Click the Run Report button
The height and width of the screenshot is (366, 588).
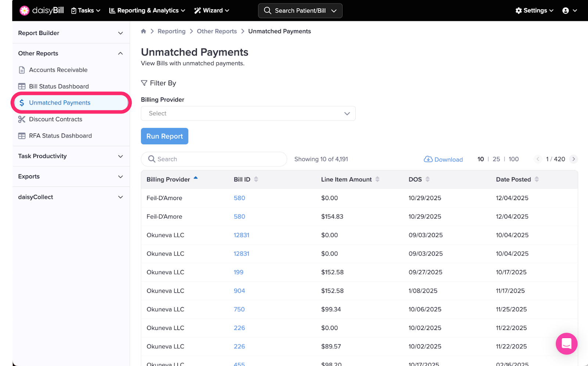pyautogui.click(x=165, y=136)
